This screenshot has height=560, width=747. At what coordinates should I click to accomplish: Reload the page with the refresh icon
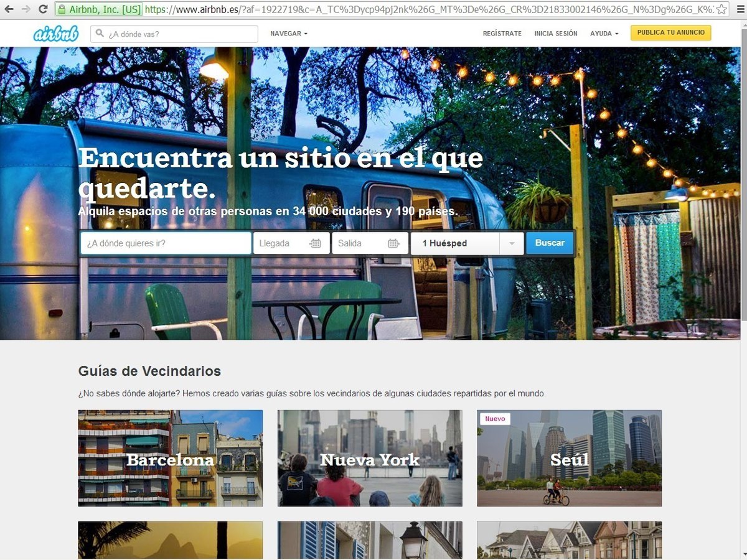43,9
